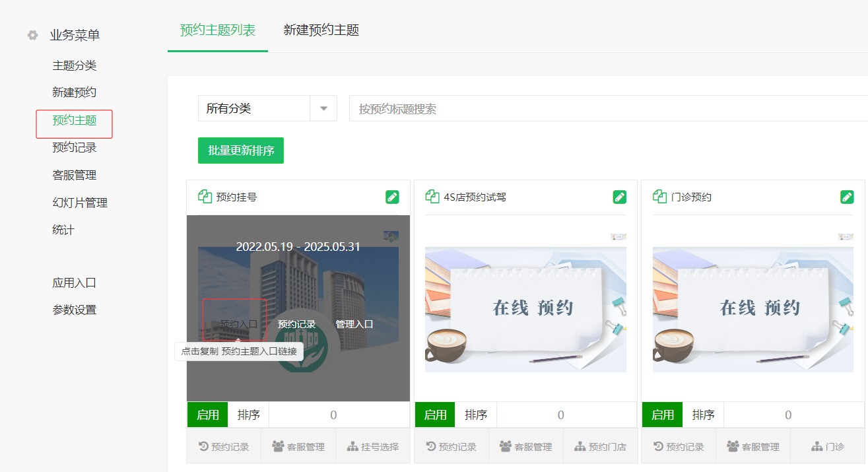The height and width of the screenshot is (472, 868).
Task: Focus the 按预约标题搜索 search field
Action: [608, 108]
